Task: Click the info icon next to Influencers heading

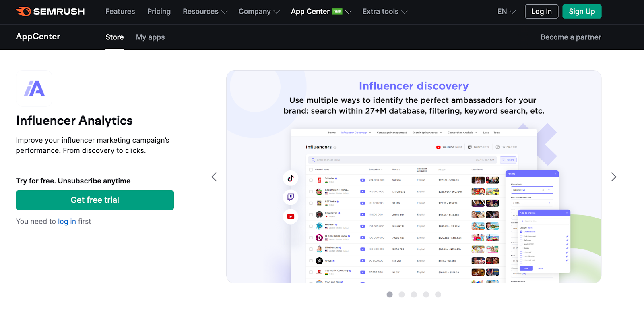Action: [x=335, y=147]
